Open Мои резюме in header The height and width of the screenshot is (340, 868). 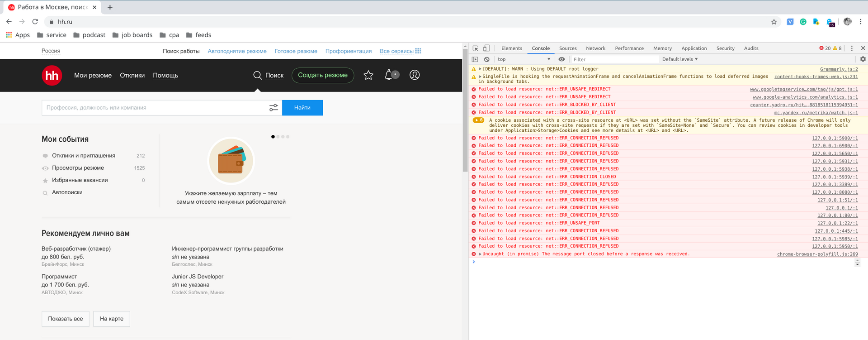pyautogui.click(x=93, y=76)
